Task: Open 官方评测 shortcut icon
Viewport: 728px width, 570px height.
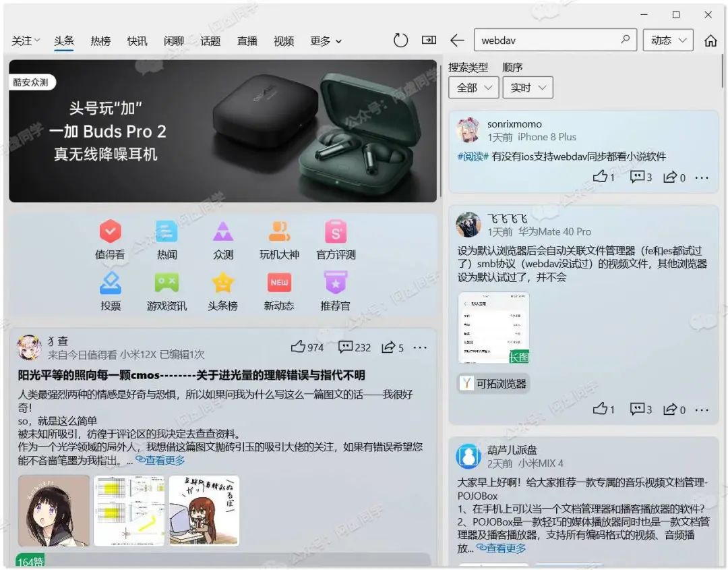Action: (x=336, y=231)
